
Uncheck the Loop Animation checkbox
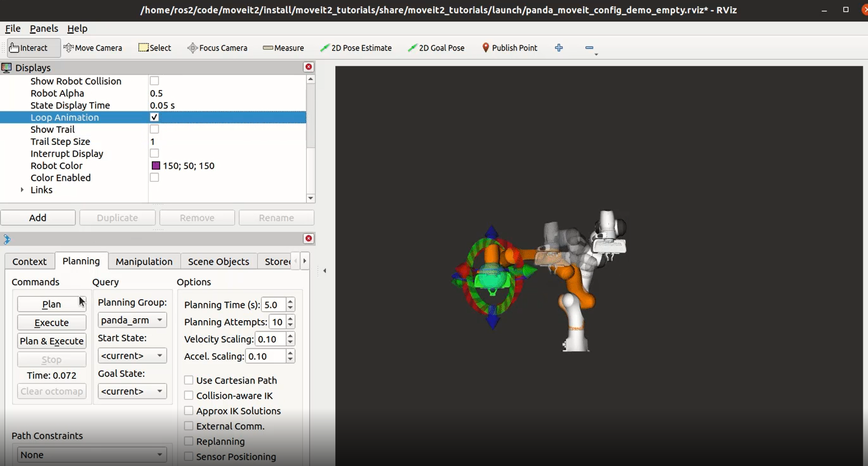155,117
